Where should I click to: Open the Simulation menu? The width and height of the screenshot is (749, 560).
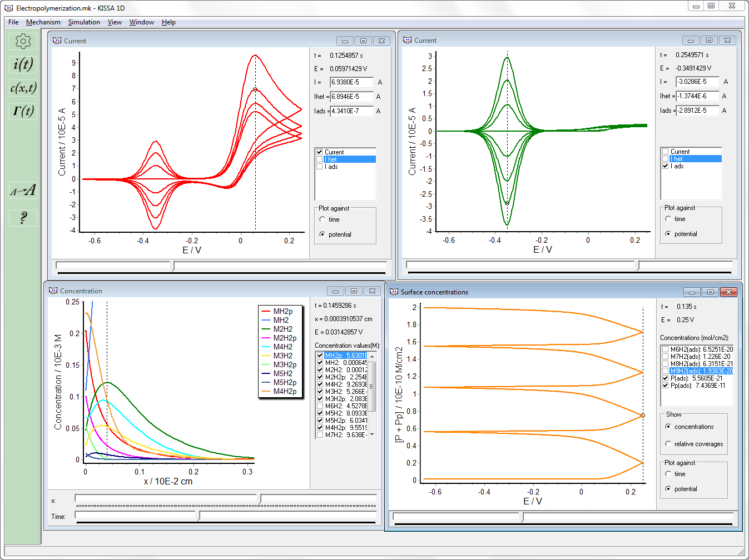tap(84, 22)
